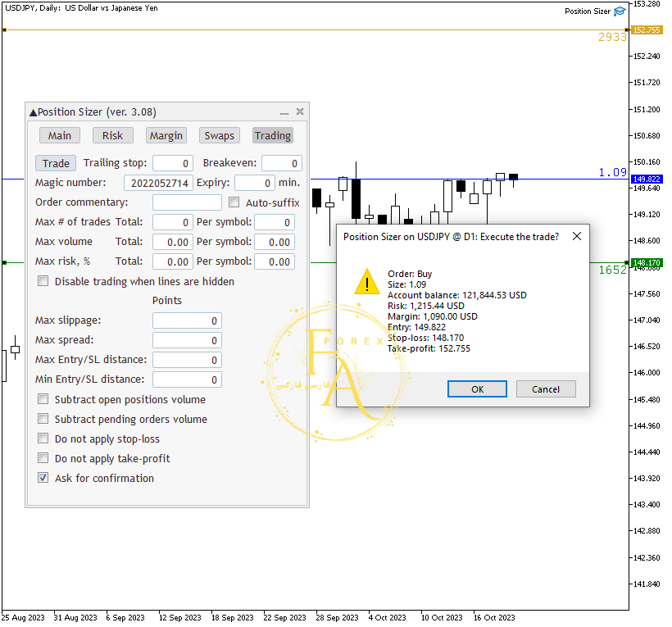This screenshot has height=627, width=672.
Task: Click the 25 Aug 2023 date label
Action: [23, 617]
